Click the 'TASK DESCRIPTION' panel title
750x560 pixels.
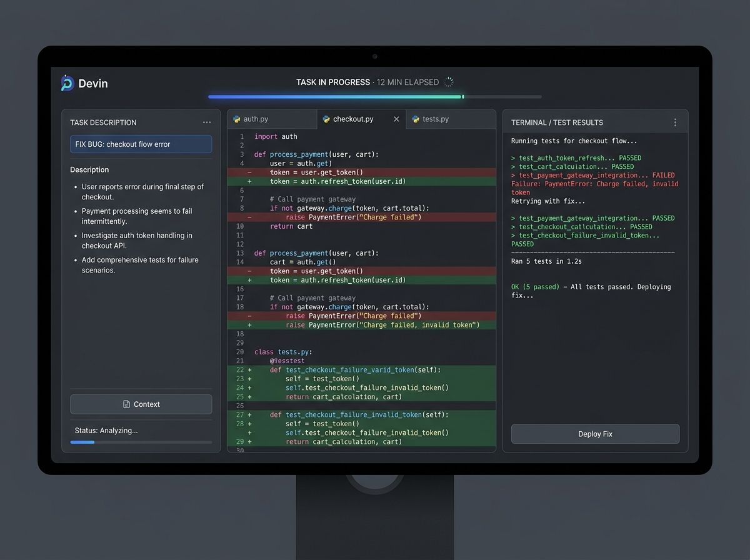point(103,122)
